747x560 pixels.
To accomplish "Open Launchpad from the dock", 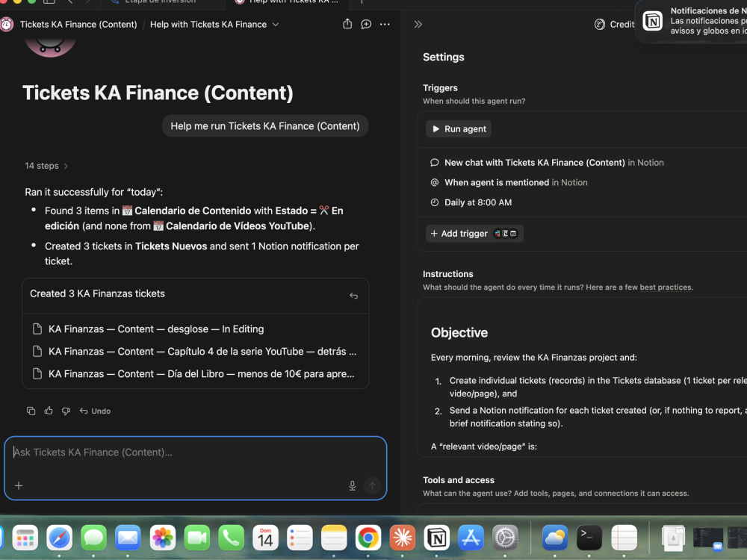I will click(x=25, y=538).
